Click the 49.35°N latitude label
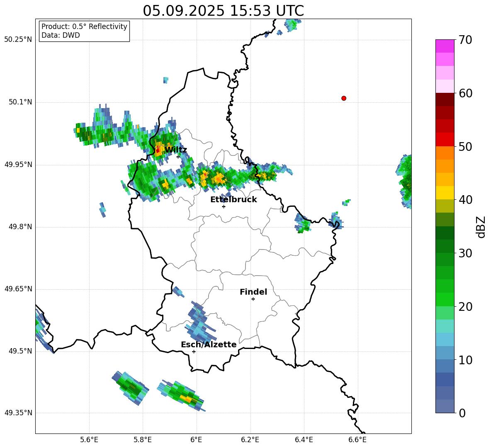The width and height of the screenshot is (491, 448). tap(18, 413)
